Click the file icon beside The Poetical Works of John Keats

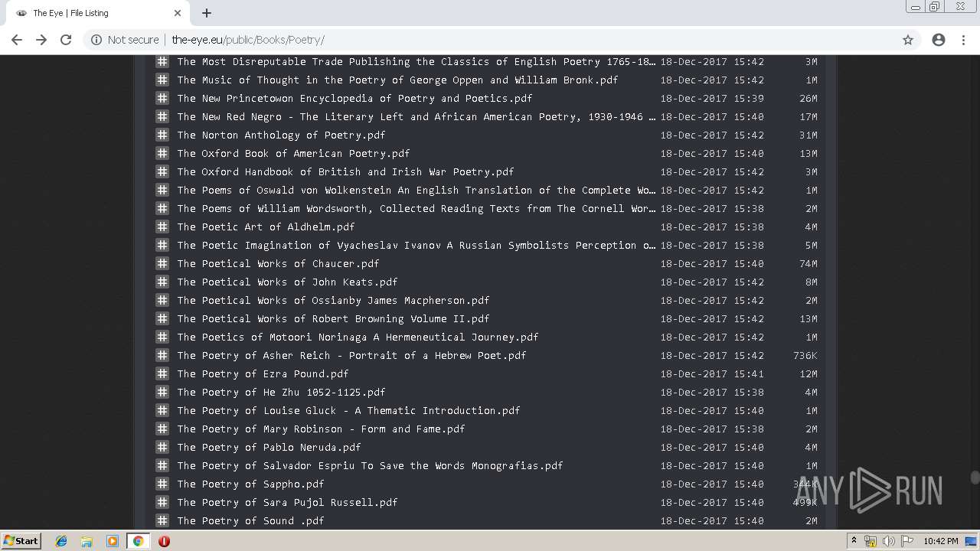click(x=162, y=282)
